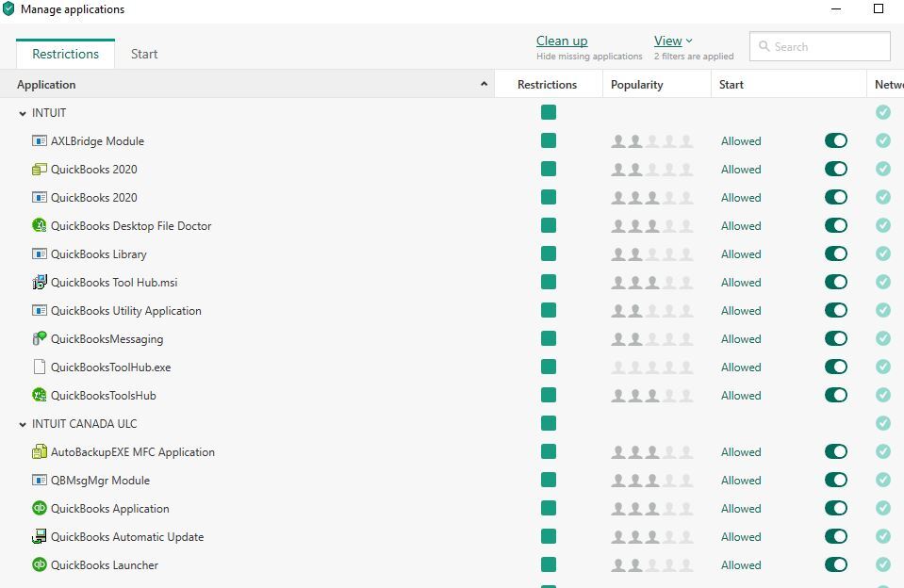Click the QuickBooks Desktop File Doctor icon

40,226
